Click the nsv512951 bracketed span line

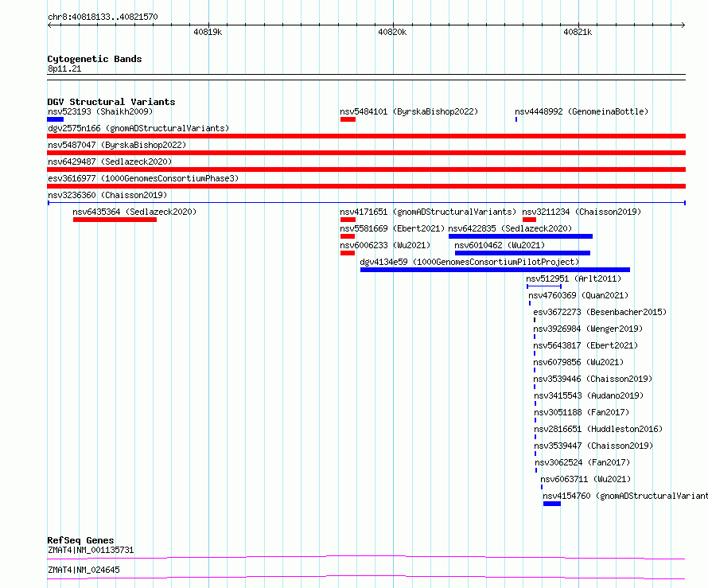[x=544, y=286]
